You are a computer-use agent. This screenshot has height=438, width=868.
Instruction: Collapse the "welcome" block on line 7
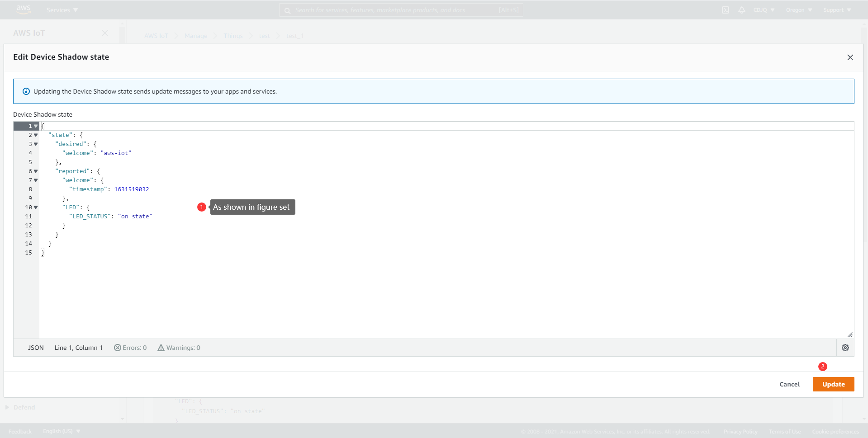[36, 180]
